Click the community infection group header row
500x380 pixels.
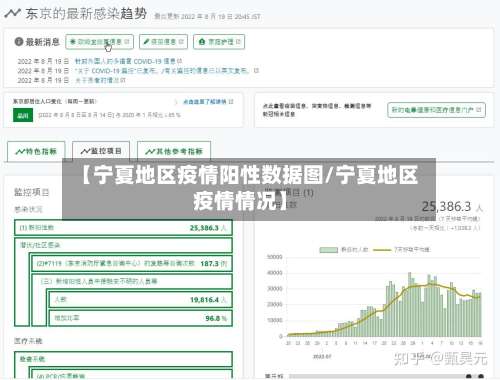pos(123,245)
